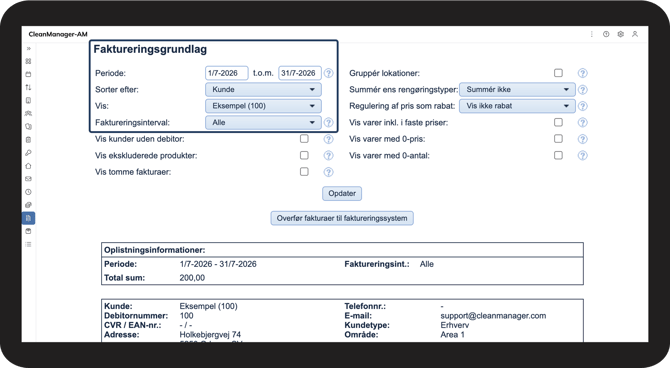Open the envelope mail icon in sidebar
Image resolution: width=670 pixels, height=368 pixels.
29,179
